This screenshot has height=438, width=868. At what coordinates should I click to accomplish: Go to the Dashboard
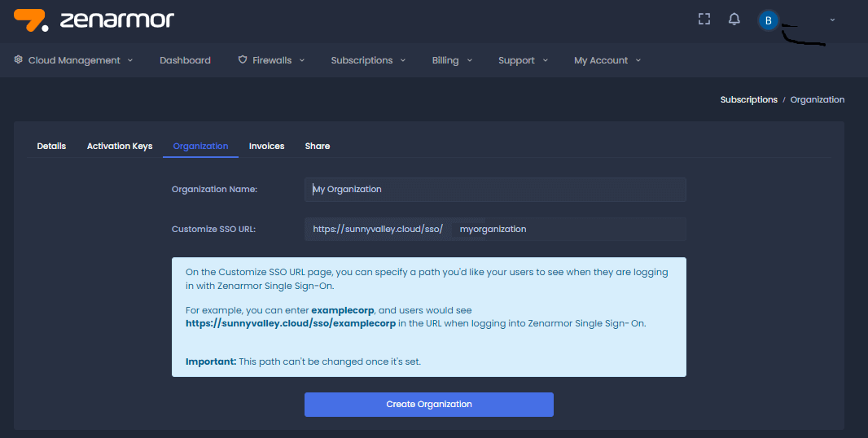click(x=185, y=60)
